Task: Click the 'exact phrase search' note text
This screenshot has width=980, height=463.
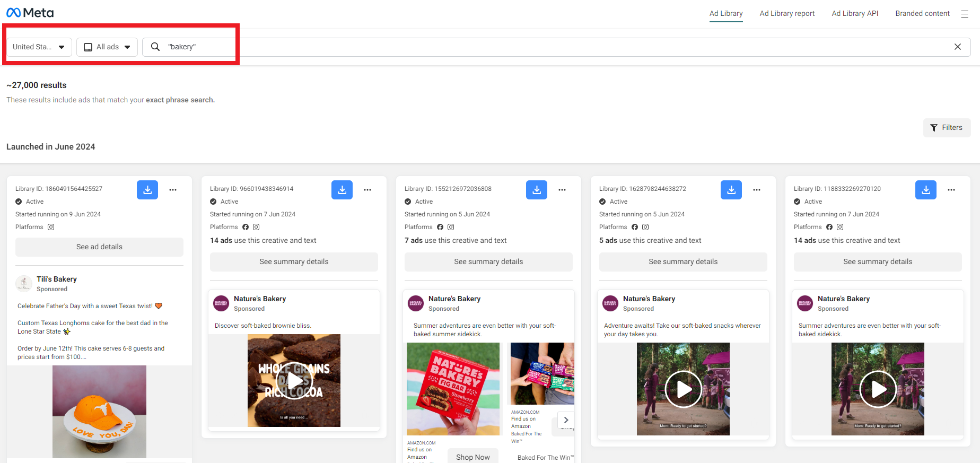Action: click(179, 100)
